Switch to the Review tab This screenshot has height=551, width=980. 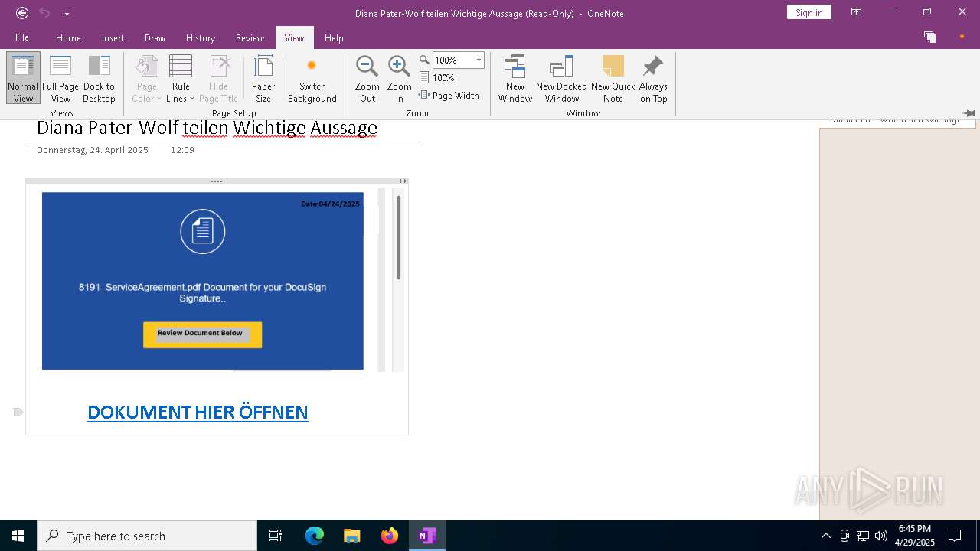pos(250,37)
